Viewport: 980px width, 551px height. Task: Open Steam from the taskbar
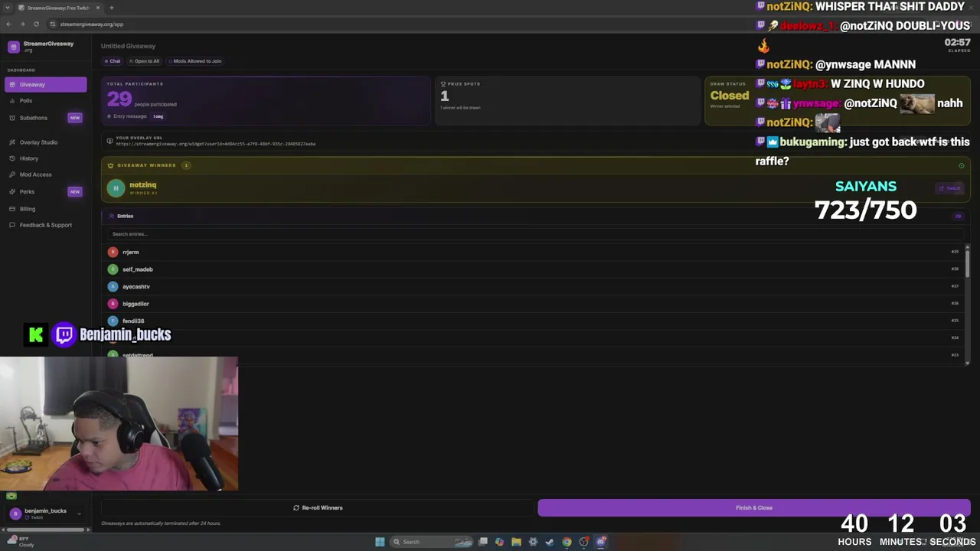point(550,542)
